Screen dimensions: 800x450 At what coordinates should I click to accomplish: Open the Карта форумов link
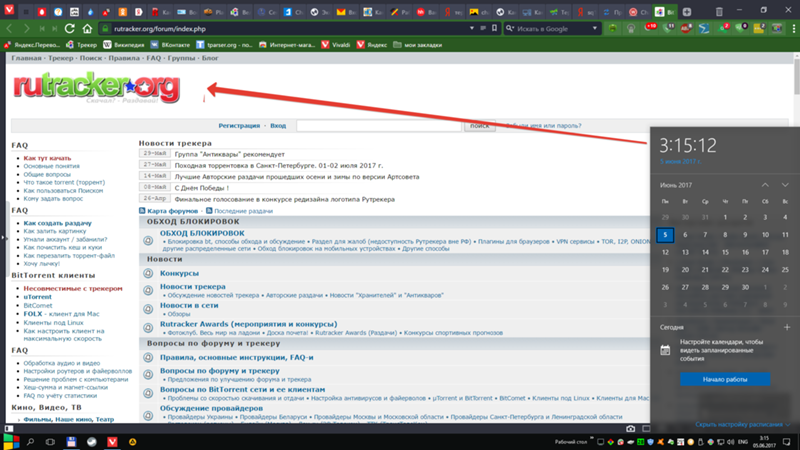pyautogui.click(x=172, y=211)
